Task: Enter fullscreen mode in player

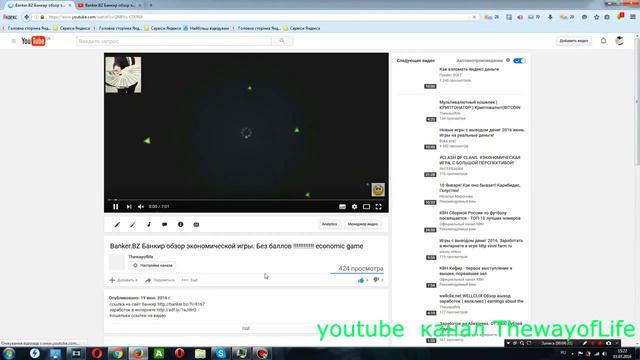Action: (x=379, y=207)
